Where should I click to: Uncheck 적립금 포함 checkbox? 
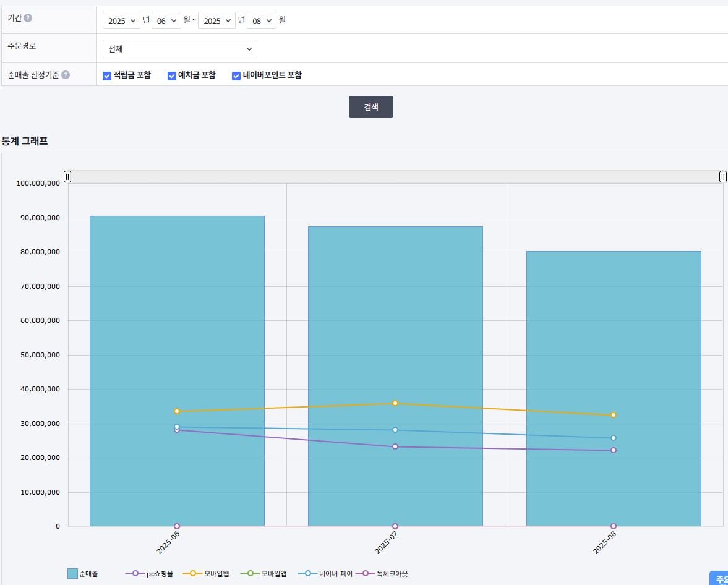(107, 75)
